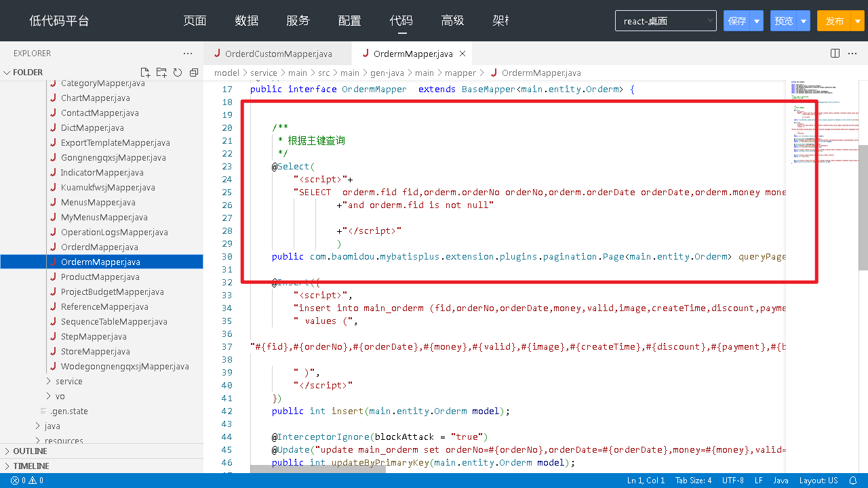The width and height of the screenshot is (868, 488).
Task: Split the editor right
Action: pos(835,54)
